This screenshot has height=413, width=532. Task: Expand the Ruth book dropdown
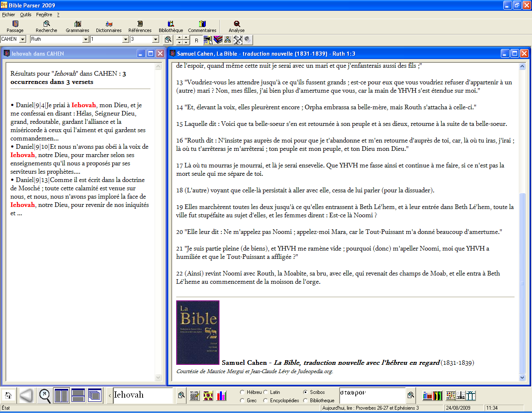click(x=86, y=39)
